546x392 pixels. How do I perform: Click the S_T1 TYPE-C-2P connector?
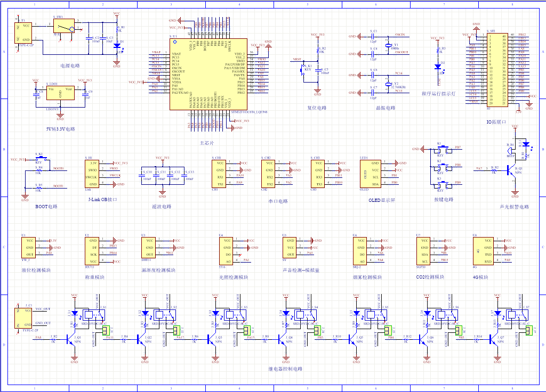point(23,33)
